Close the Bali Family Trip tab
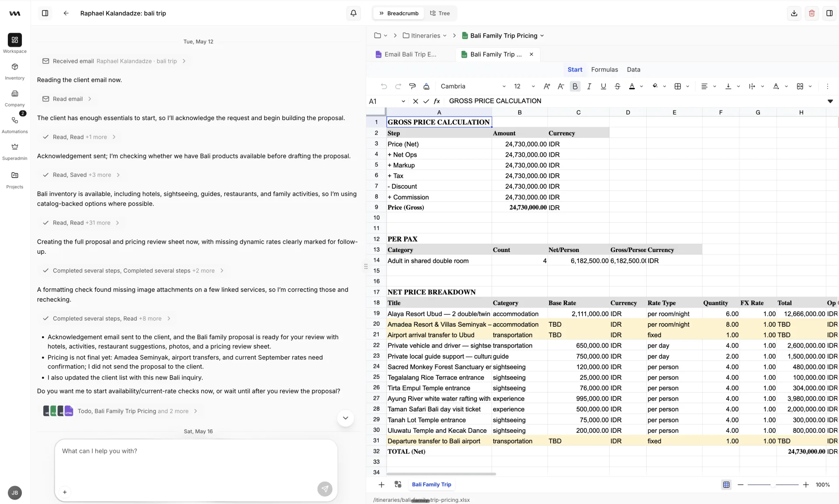This screenshot has height=504, width=839. click(531, 54)
